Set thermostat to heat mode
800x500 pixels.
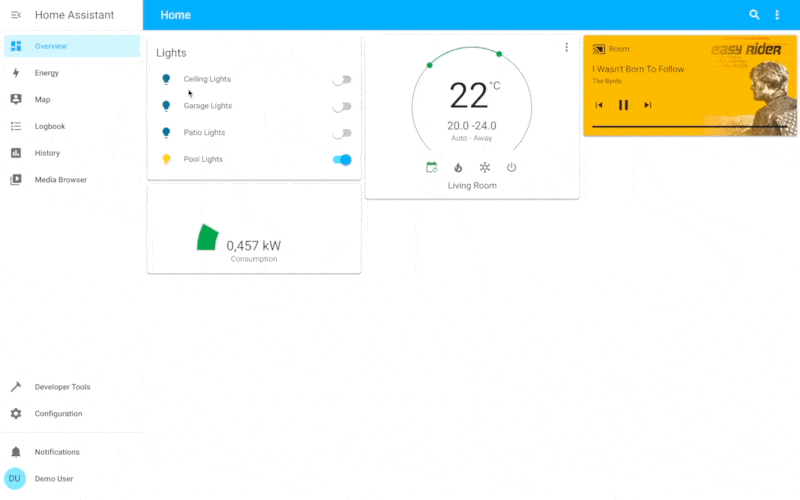[458, 167]
